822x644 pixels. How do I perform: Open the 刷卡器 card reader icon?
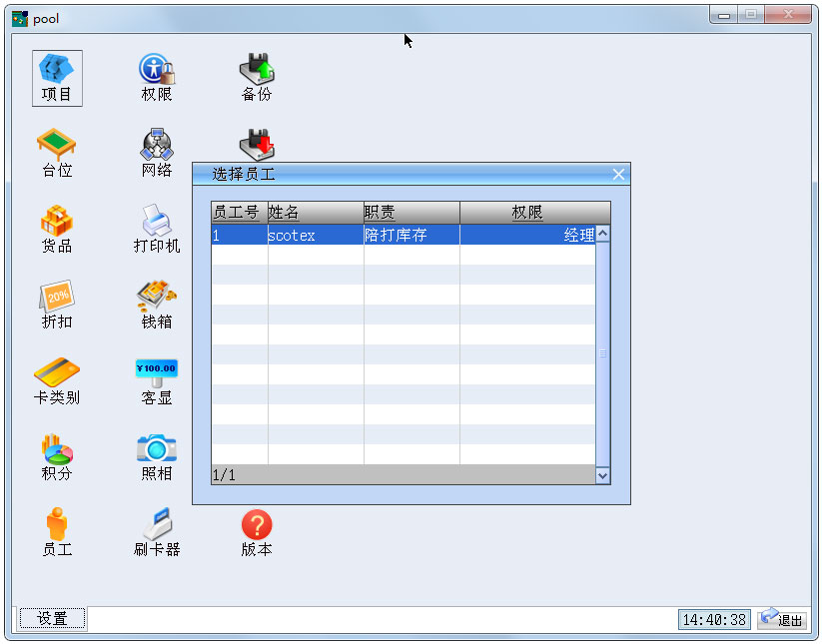(x=157, y=533)
